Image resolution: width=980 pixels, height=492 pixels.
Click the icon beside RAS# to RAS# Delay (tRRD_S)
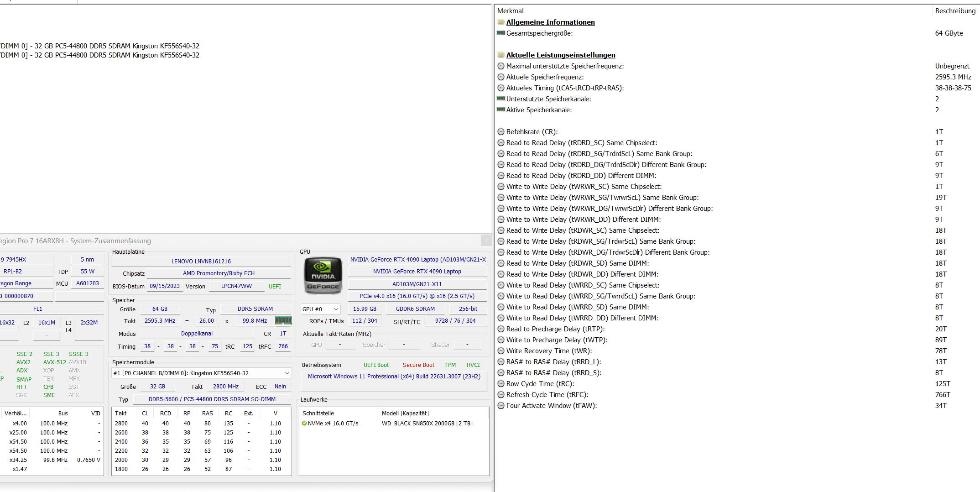pos(501,372)
